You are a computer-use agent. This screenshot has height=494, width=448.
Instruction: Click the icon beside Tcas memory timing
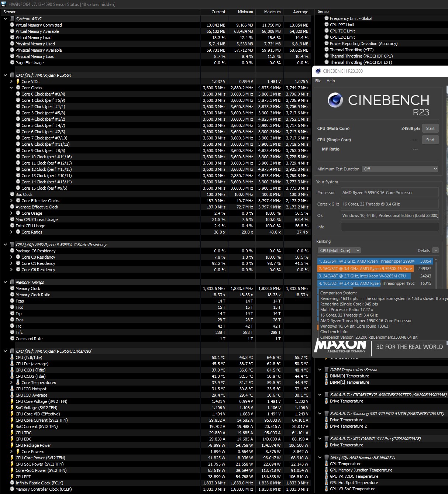[12, 301]
